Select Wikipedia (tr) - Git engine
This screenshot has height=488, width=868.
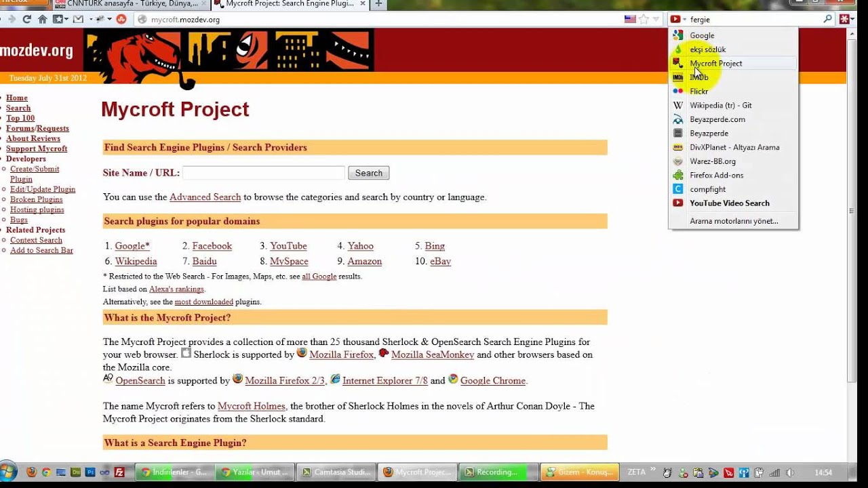point(733,105)
